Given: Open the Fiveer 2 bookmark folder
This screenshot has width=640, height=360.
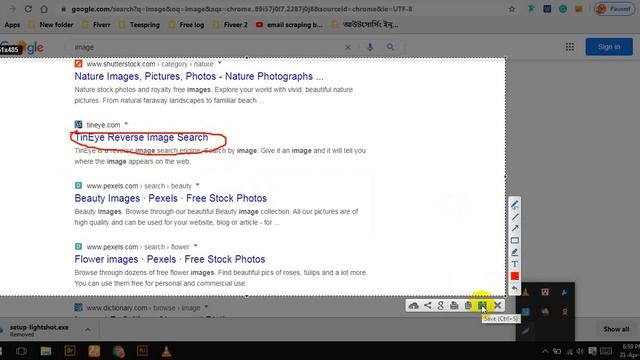Looking at the screenshot, I should click(230, 25).
